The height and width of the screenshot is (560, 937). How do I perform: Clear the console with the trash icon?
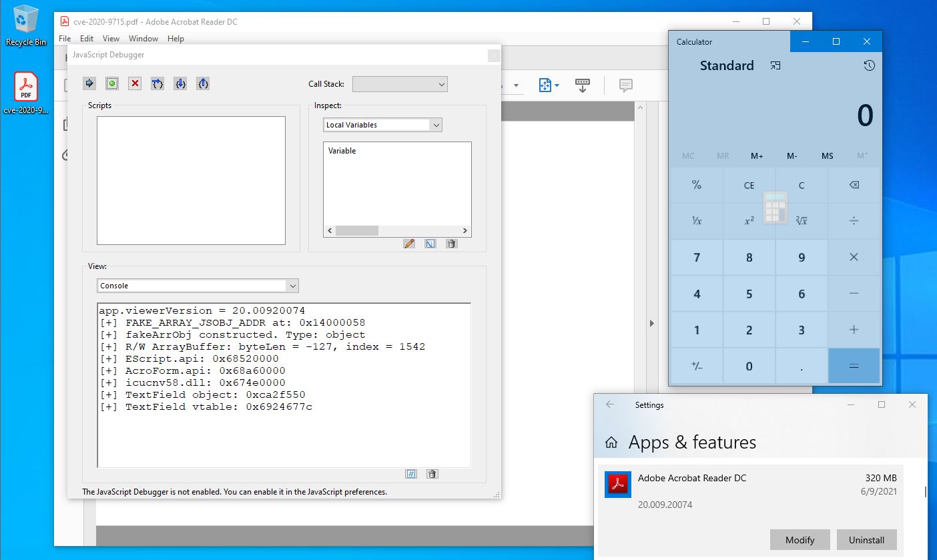[432, 474]
